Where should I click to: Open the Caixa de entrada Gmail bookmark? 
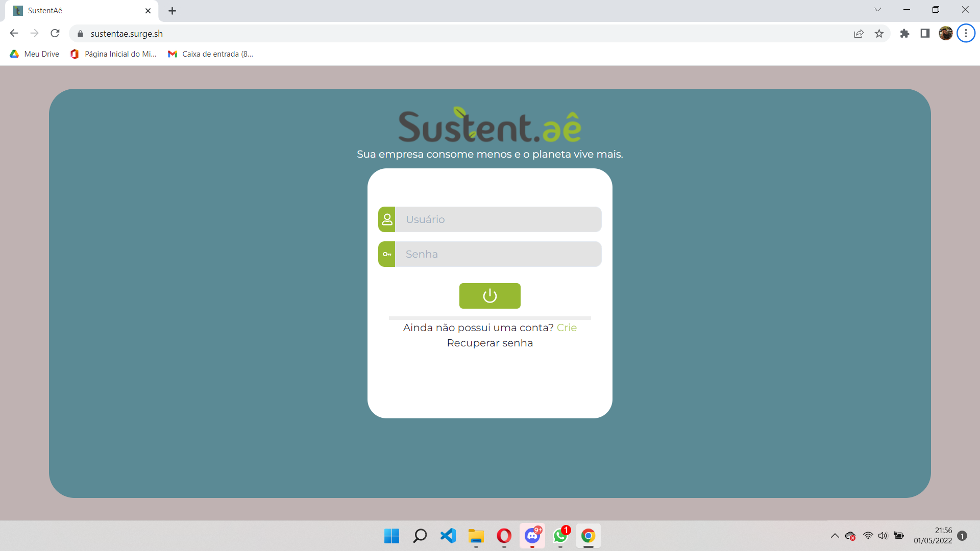point(210,54)
